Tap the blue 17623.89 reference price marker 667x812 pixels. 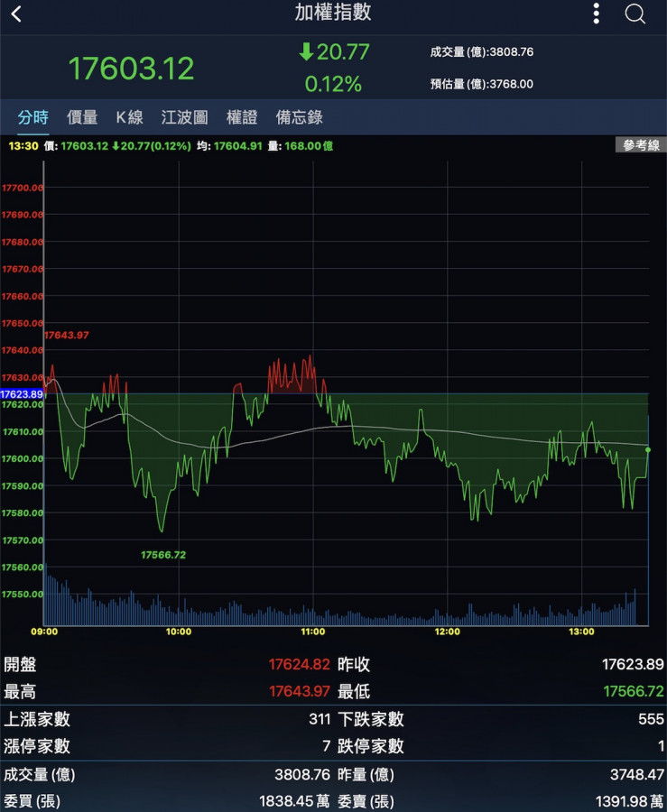pos(22,394)
